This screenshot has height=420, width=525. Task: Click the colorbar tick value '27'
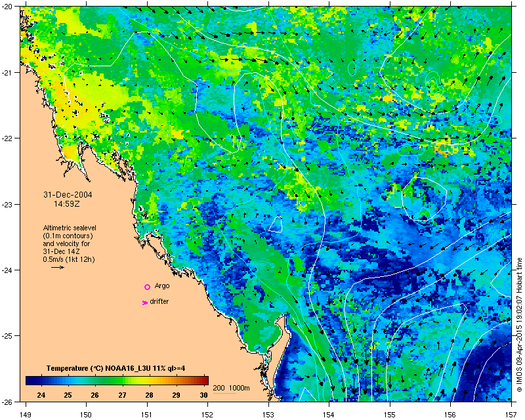click(x=122, y=395)
